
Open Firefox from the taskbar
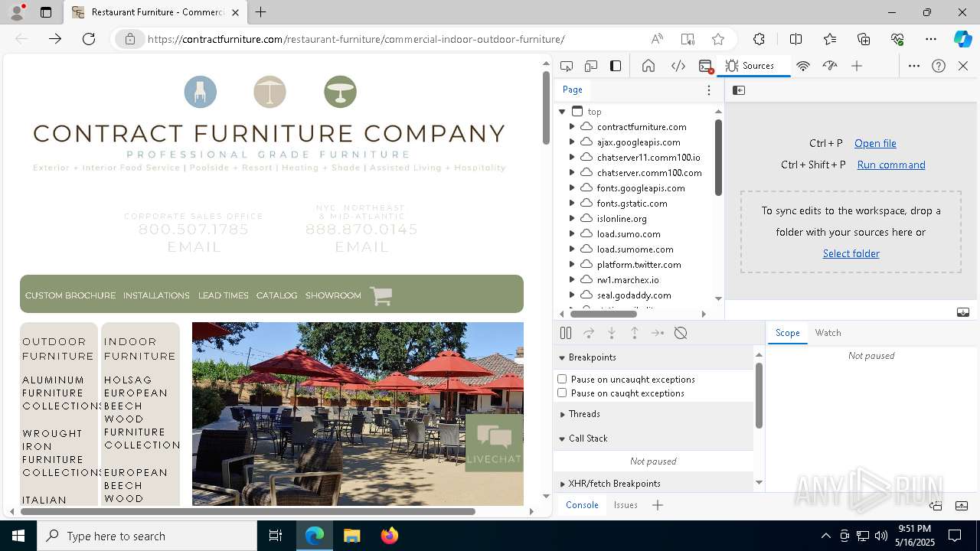point(389,536)
